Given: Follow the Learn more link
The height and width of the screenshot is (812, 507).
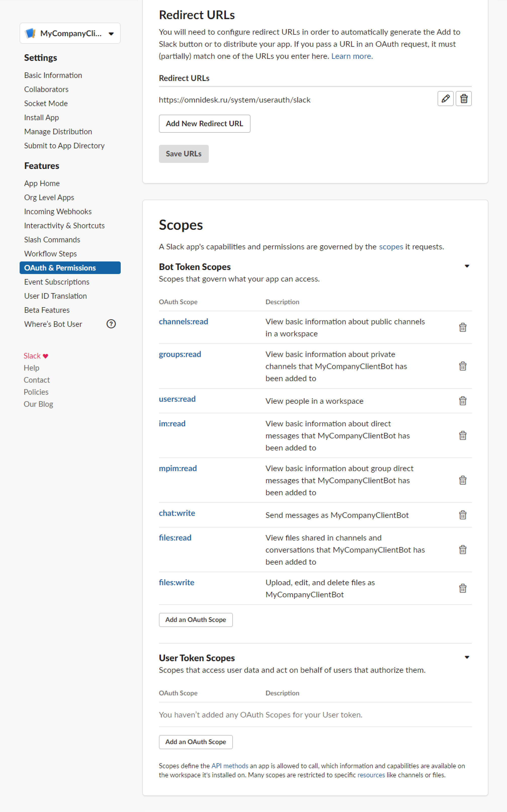Looking at the screenshot, I should [352, 56].
